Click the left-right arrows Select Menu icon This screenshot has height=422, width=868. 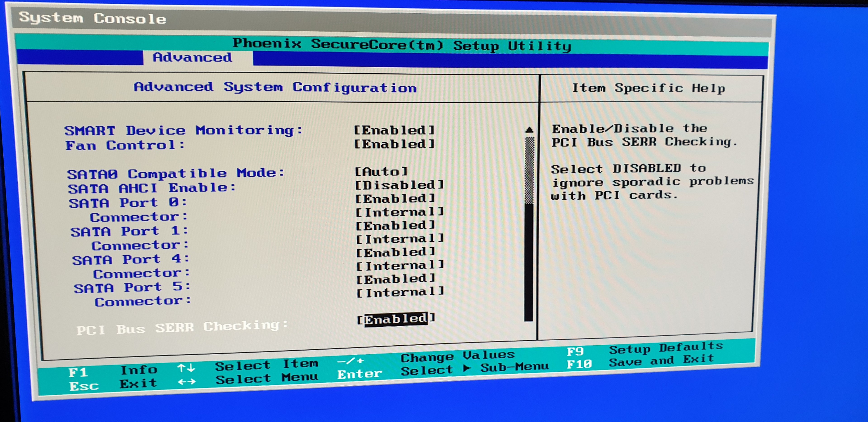tap(186, 382)
